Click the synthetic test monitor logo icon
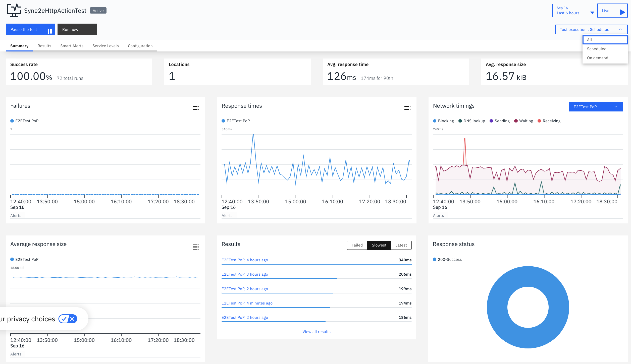 (14, 11)
